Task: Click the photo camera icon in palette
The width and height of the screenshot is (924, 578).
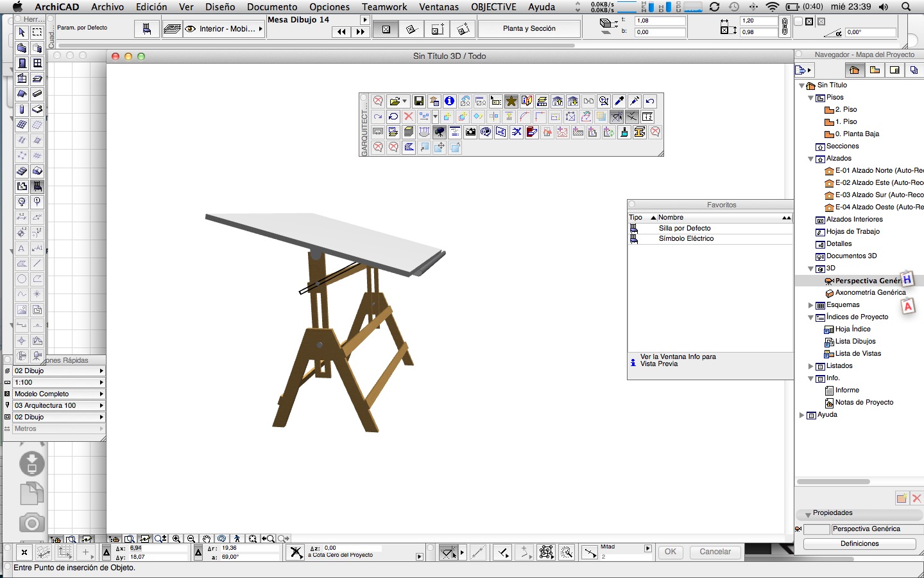Action: [x=470, y=132]
